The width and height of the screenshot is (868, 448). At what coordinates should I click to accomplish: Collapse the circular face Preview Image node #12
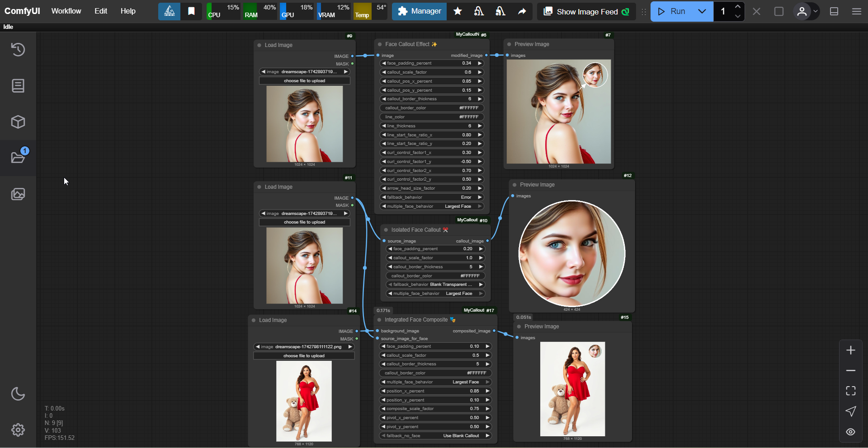tap(514, 185)
